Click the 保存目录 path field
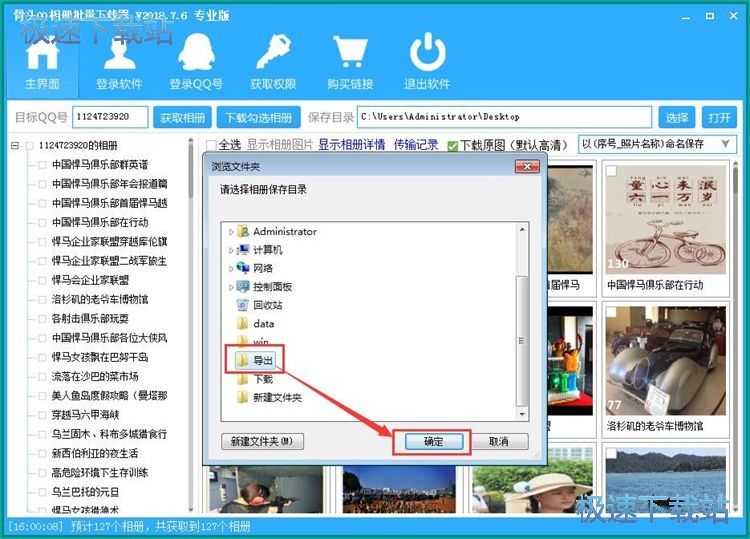This screenshot has height=539, width=750. pos(504,117)
